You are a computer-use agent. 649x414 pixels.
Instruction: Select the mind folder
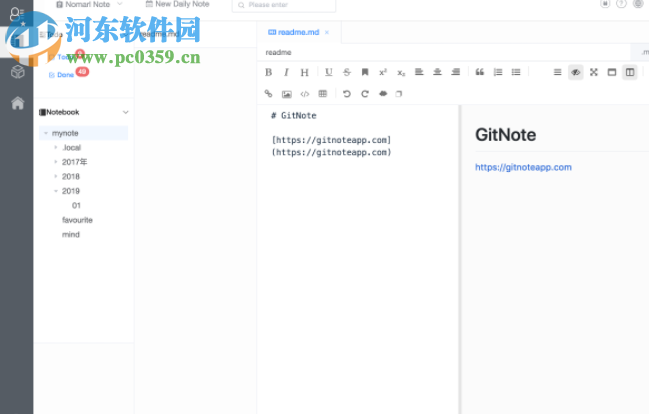tap(71, 234)
